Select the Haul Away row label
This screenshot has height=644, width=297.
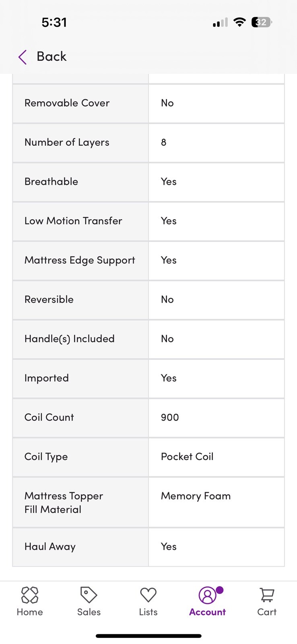coord(50,547)
